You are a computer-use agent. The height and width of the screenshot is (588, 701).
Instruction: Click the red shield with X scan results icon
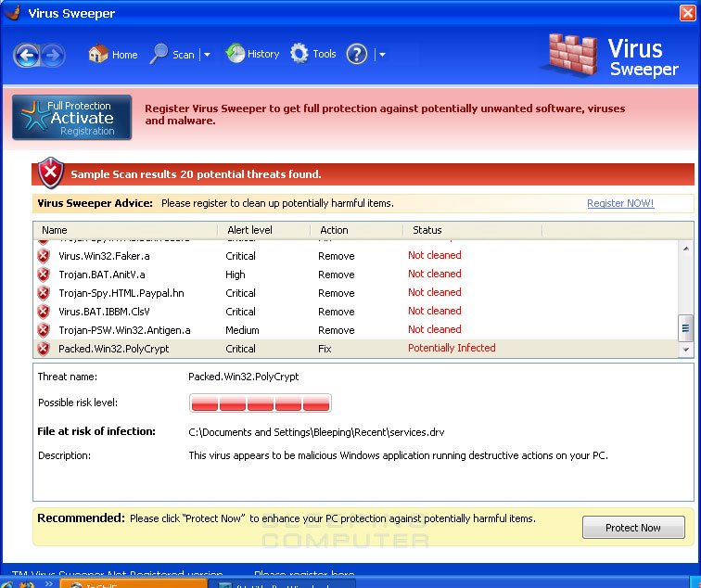(x=50, y=173)
